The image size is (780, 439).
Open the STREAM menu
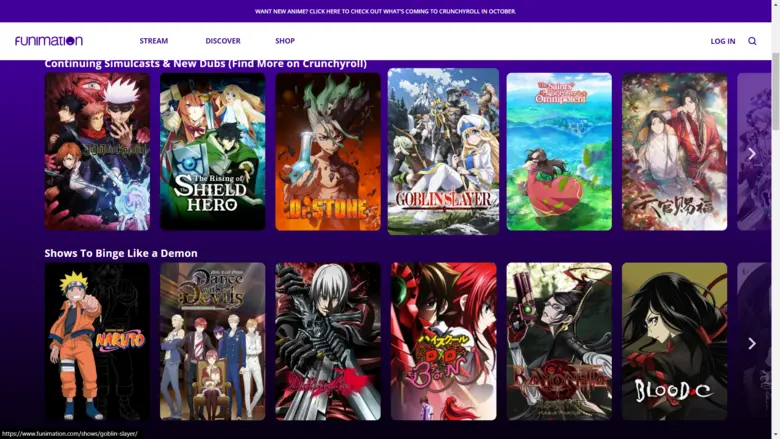(x=154, y=41)
